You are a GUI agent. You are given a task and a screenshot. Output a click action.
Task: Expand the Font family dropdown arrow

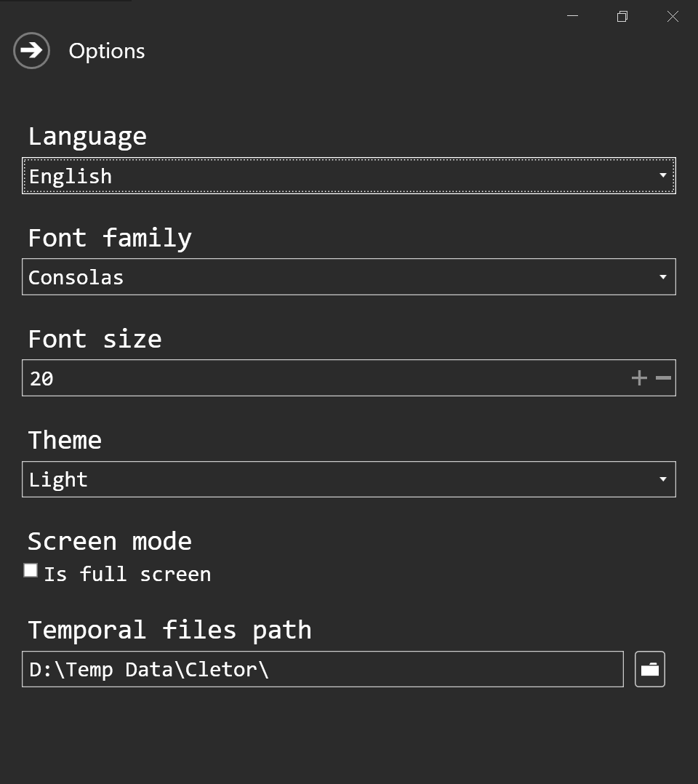[x=662, y=277]
